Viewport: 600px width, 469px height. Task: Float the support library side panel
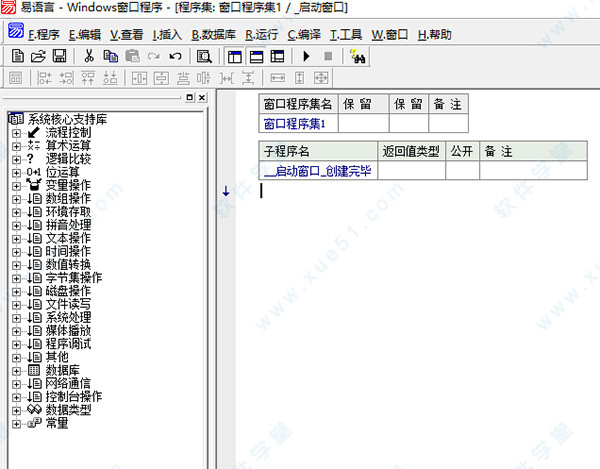[x=189, y=98]
